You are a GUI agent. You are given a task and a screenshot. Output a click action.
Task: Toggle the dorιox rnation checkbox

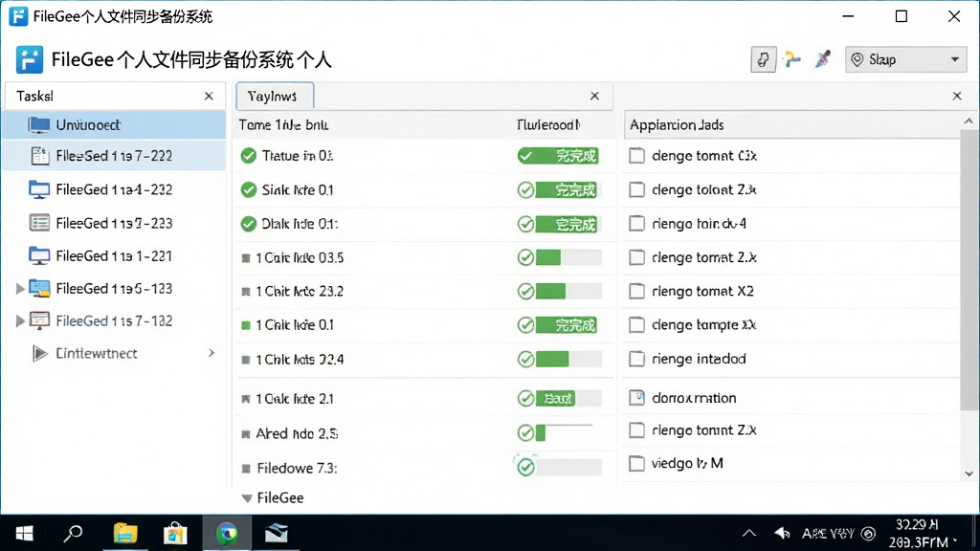point(636,397)
